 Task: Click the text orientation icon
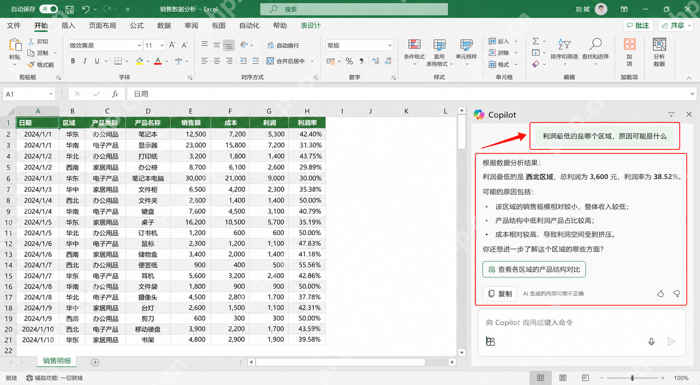244,45
